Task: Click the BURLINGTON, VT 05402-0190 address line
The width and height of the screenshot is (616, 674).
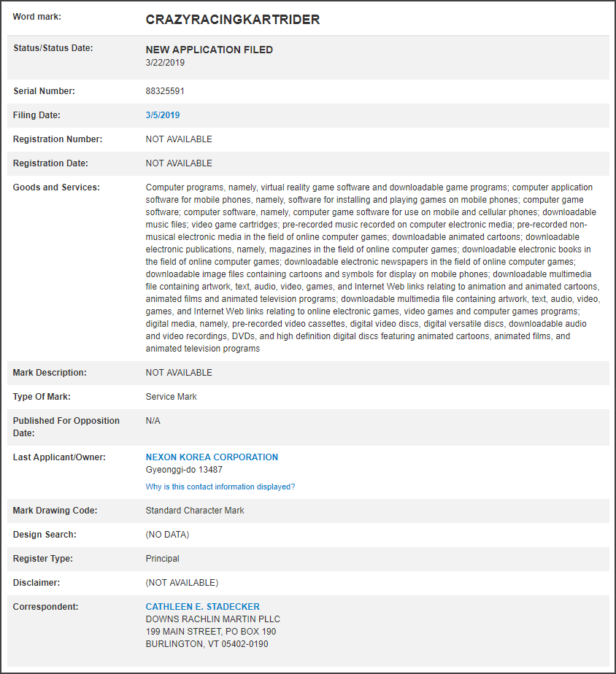Action: coord(207,644)
